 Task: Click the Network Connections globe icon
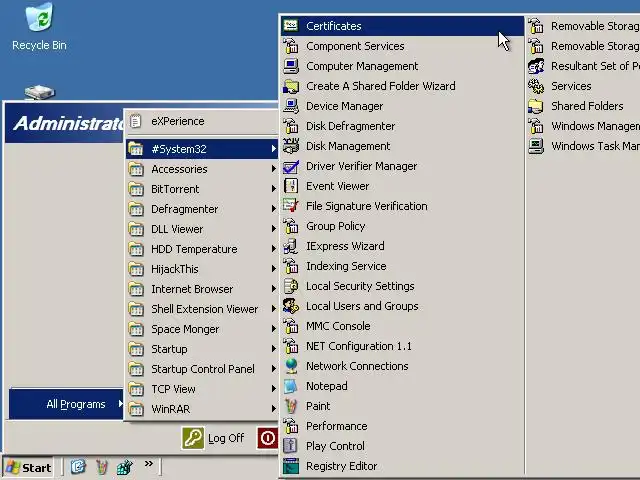coord(291,366)
